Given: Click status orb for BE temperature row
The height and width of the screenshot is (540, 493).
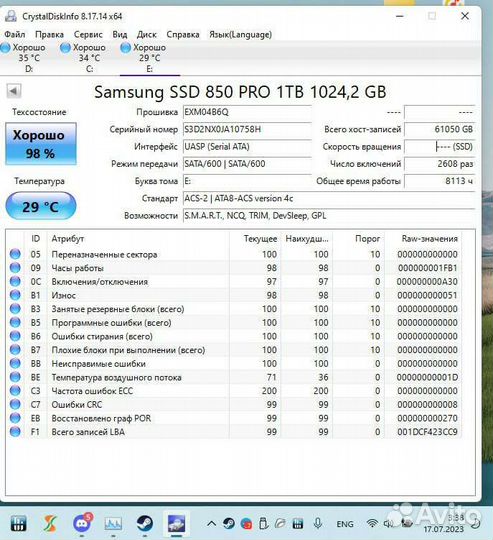Looking at the screenshot, I should click(x=15, y=377).
